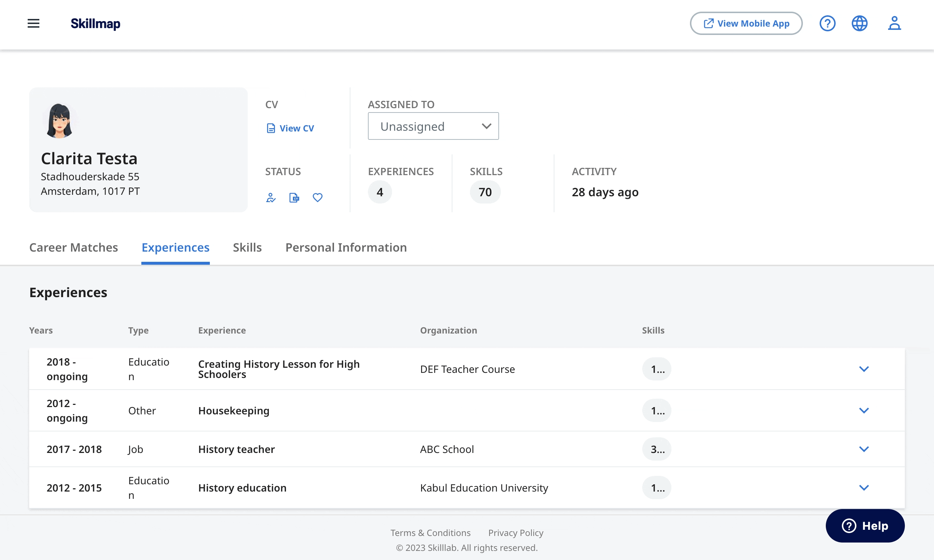Click the 'Experiences' section heading
This screenshot has width=934, height=560.
68,292
